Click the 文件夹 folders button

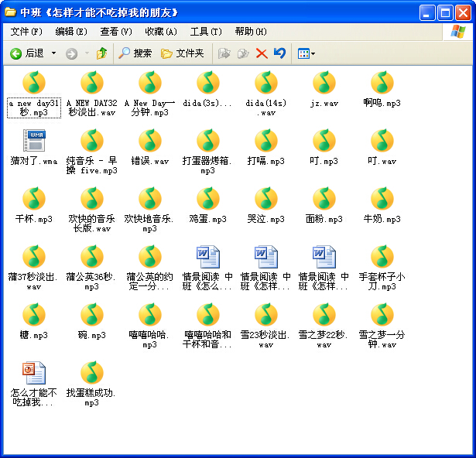pos(182,53)
